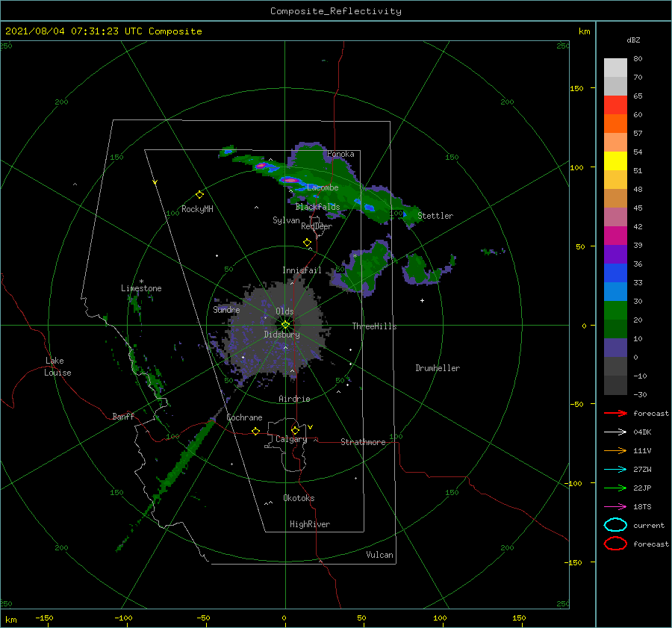Screen dimensions: 672x628
Task: Click the yellow swatch between 54 and 51
Action: tap(615, 161)
